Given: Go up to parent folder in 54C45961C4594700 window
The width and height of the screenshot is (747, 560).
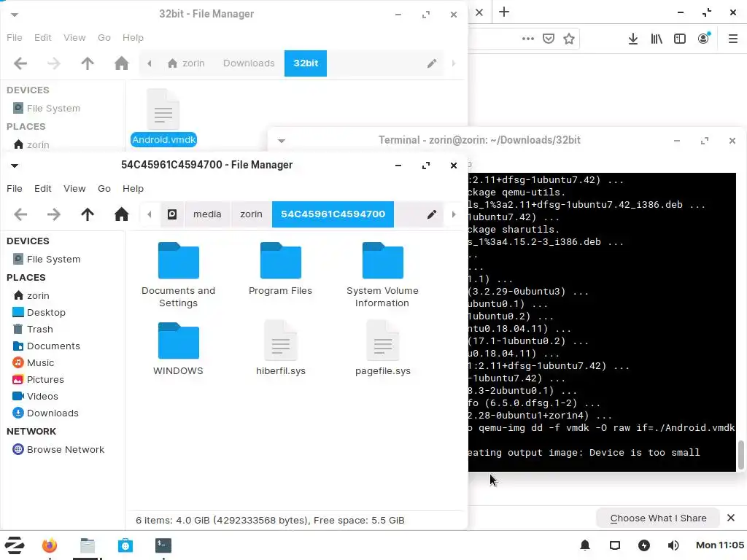Looking at the screenshot, I should (88, 214).
